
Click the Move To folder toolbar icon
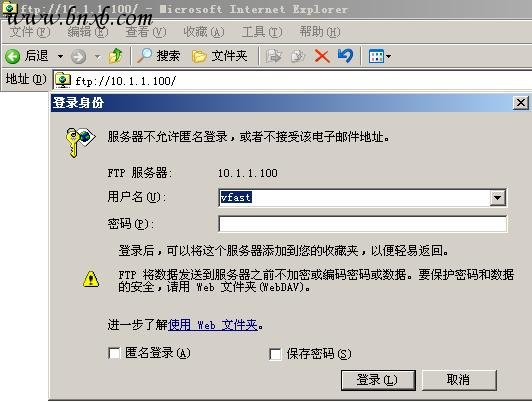[273, 56]
